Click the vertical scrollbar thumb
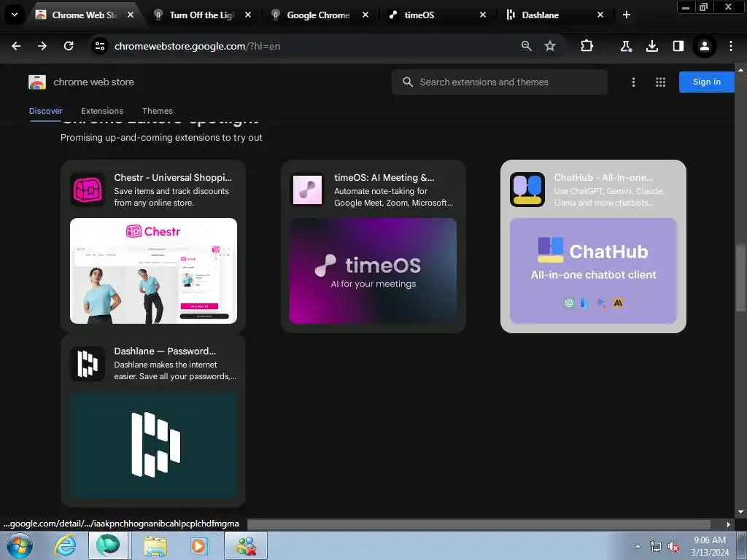 [740, 277]
